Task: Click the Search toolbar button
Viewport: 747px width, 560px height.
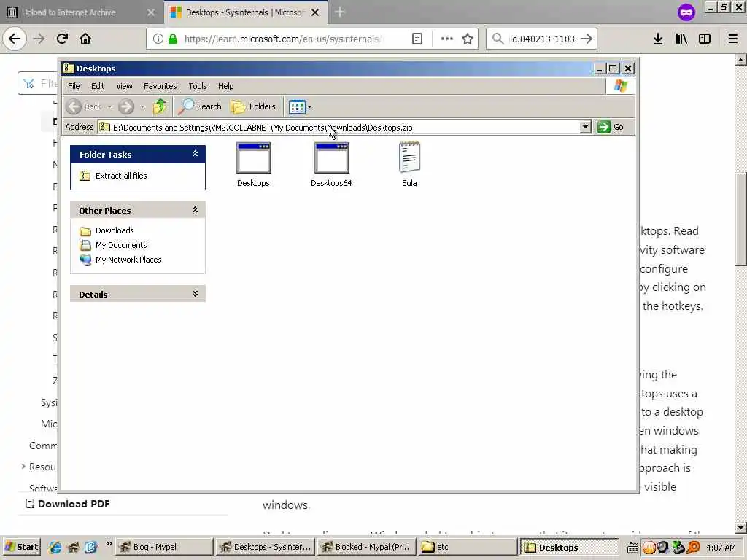Action: pos(200,106)
